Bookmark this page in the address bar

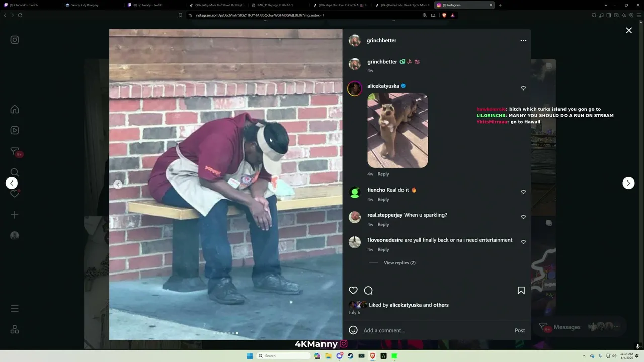180,15
